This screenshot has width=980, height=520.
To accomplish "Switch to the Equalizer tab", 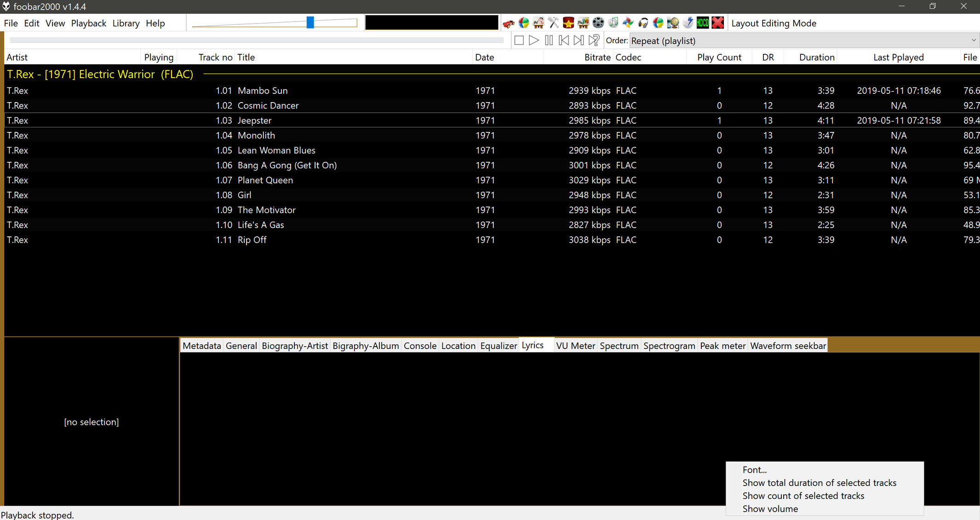I will (x=499, y=346).
